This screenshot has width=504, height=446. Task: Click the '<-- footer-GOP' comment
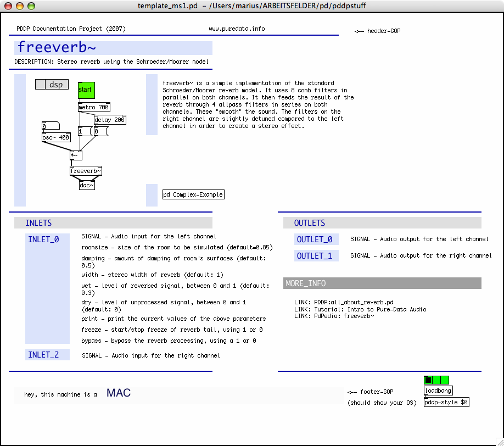click(x=370, y=392)
